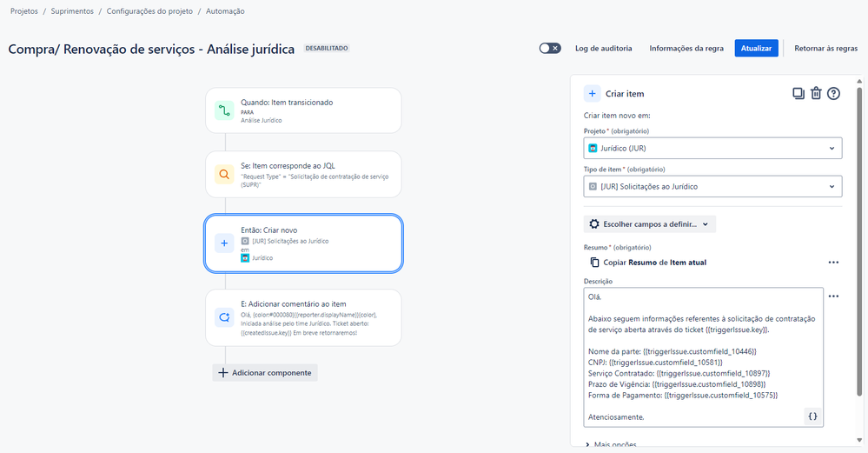The width and height of the screenshot is (868, 453).
Task: Expand Mais opções section
Action: 611,444
